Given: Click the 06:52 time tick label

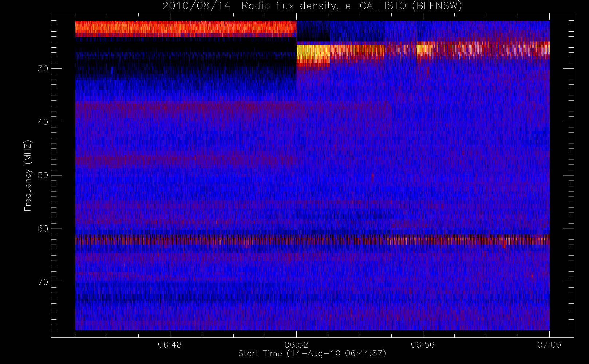Looking at the screenshot, I should [296, 345].
